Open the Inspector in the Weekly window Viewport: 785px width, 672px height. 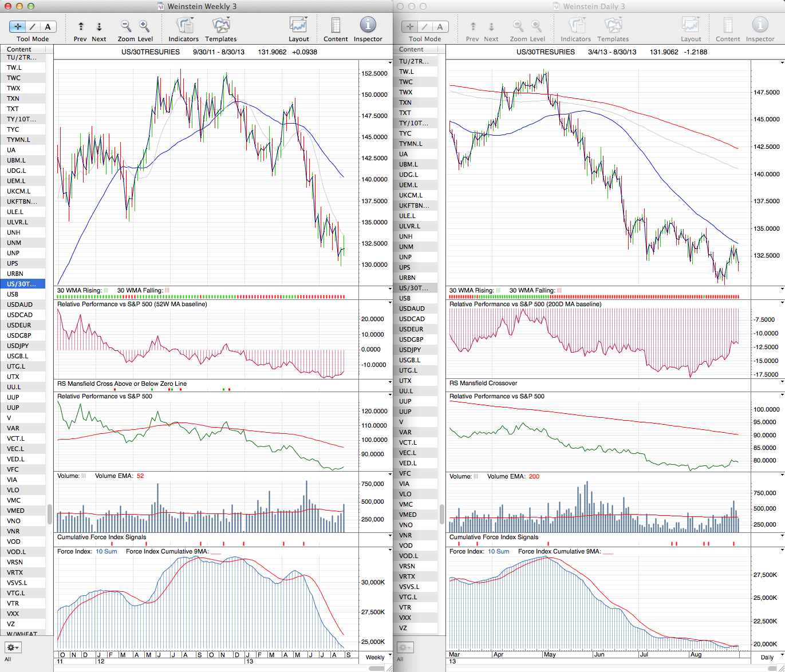pyautogui.click(x=368, y=26)
